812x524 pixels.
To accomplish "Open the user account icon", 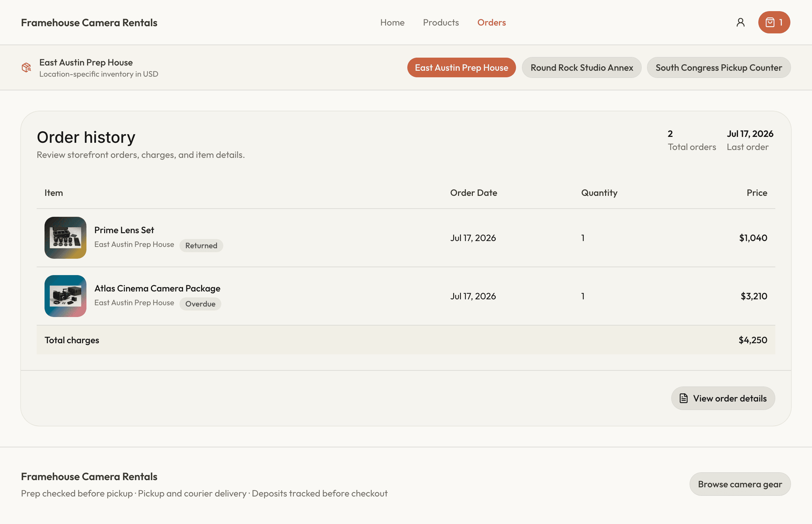I will [x=740, y=23].
